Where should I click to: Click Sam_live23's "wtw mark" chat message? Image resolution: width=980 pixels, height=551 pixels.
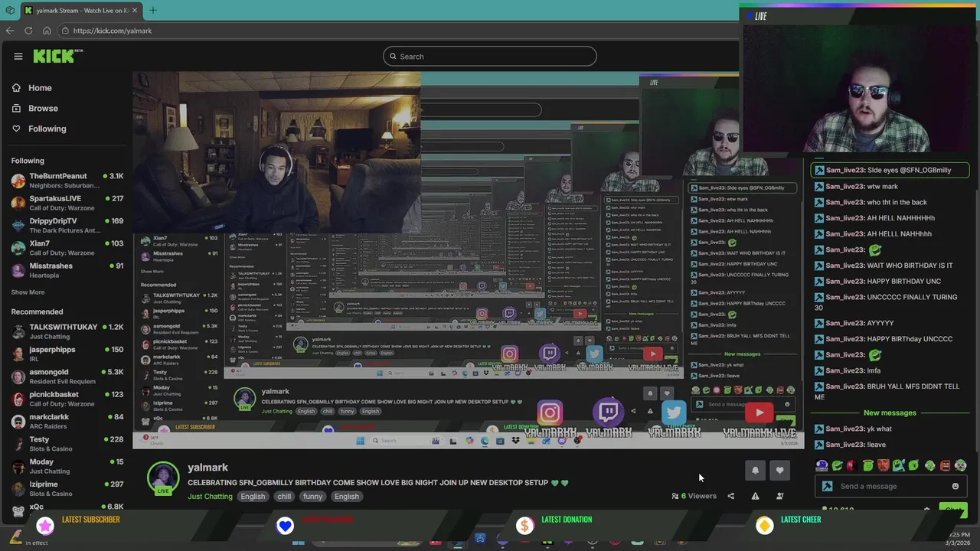pos(856,186)
